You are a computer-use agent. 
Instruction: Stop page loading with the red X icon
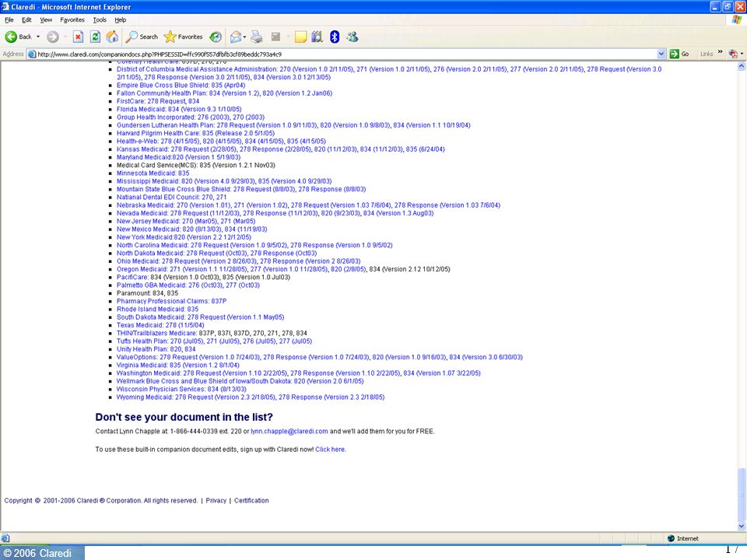pyautogui.click(x=78, y=37)
